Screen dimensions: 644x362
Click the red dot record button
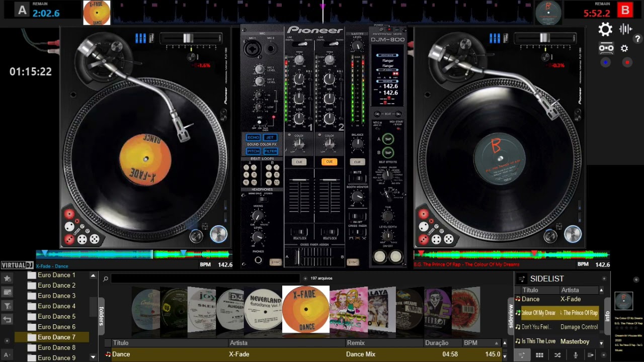tap(627, 62)
